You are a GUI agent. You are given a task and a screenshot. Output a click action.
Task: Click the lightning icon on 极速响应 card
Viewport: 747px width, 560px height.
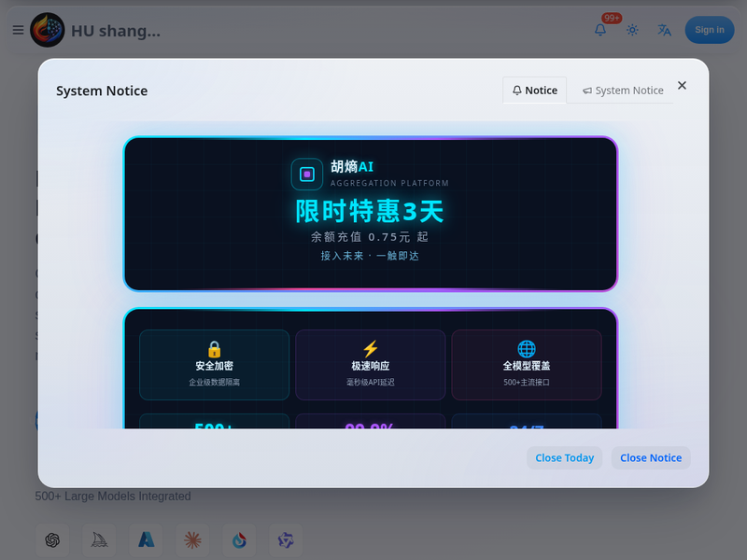370,349
